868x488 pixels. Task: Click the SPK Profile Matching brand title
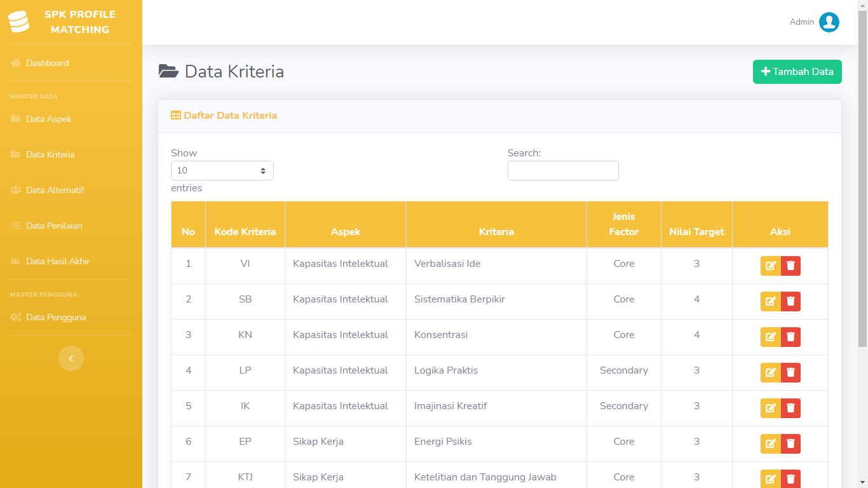80,22
